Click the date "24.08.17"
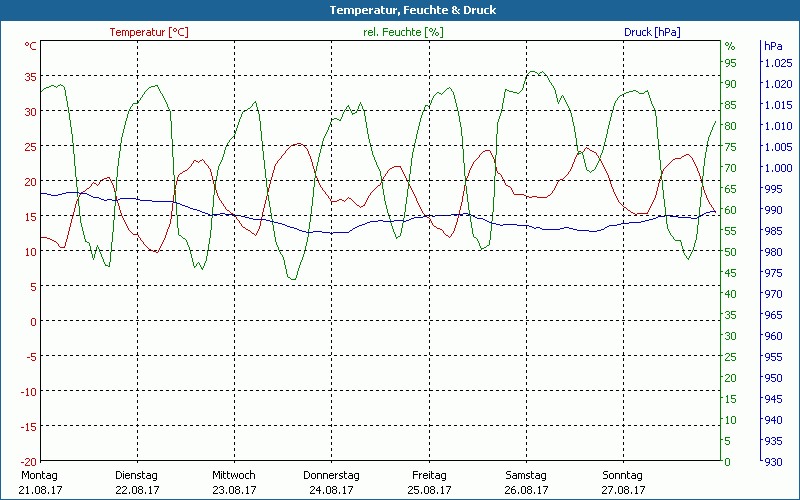The height and width of the screenshot is (500, 800). coord(331,490)
